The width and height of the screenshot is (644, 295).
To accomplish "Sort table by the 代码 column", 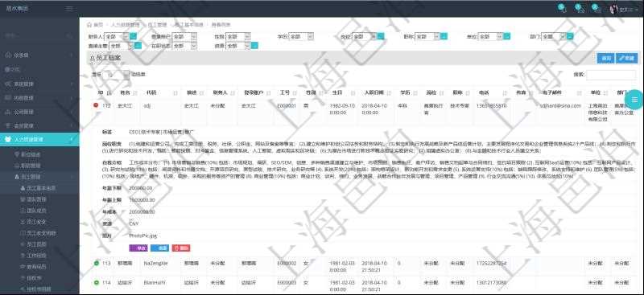I will pos(160,92).
